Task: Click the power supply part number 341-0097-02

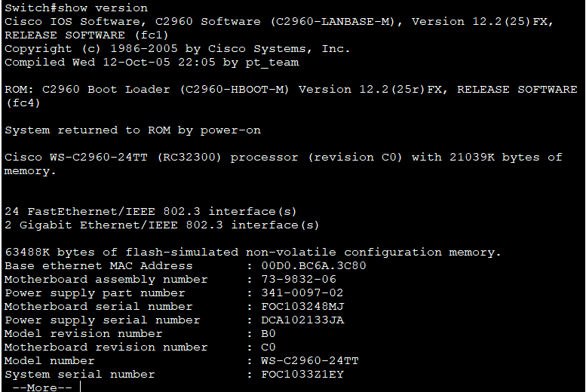Action: [302, 292]
